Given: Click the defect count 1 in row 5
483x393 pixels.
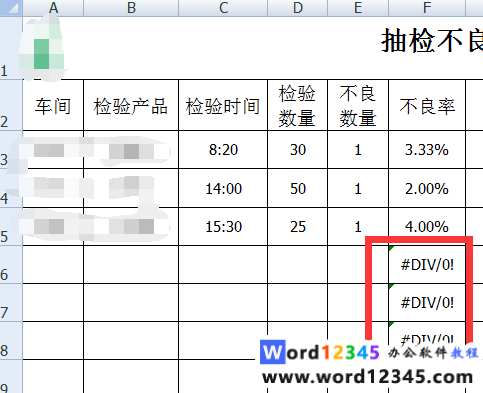Looking at the screenshot, I should tap(358, 226).
